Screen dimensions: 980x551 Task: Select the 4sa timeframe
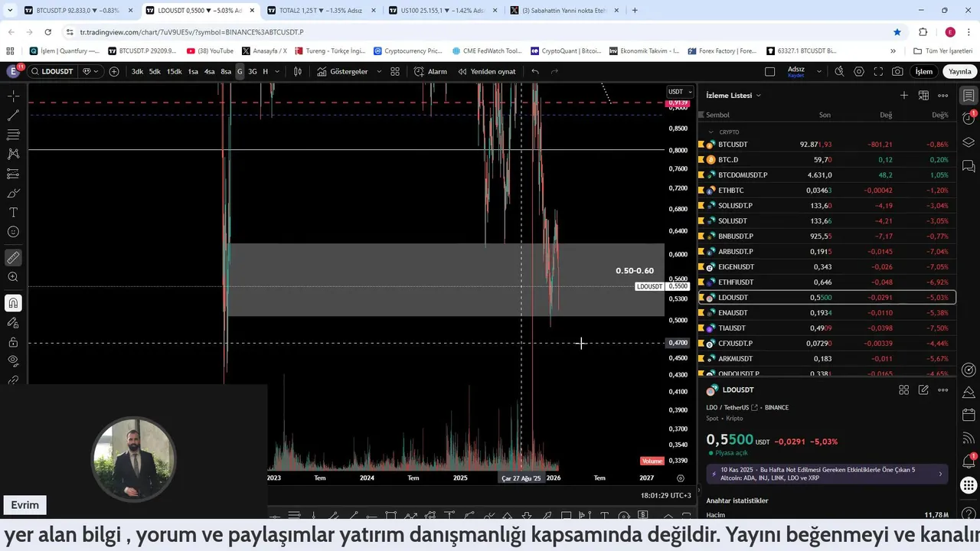pos(209,71)
